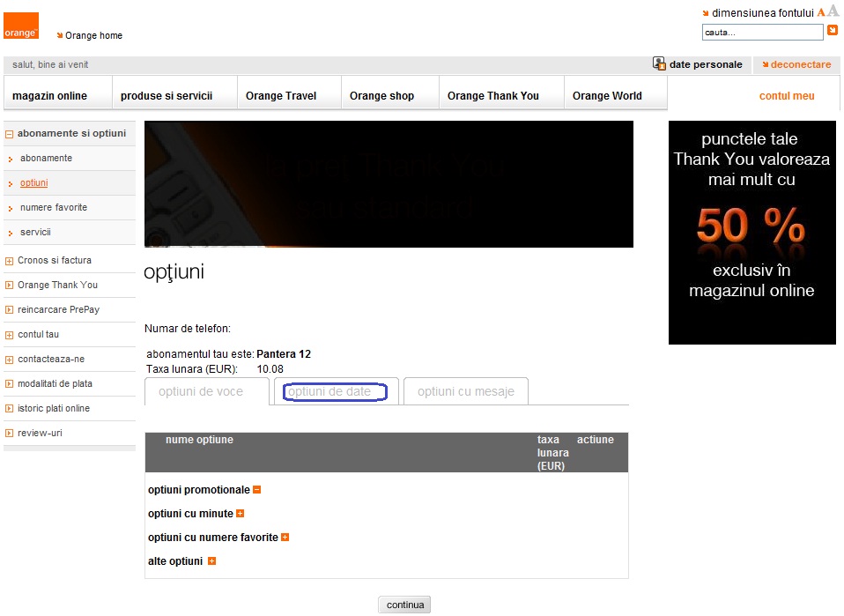
Task: Click the continua button
Action: [x=404, y=605]
